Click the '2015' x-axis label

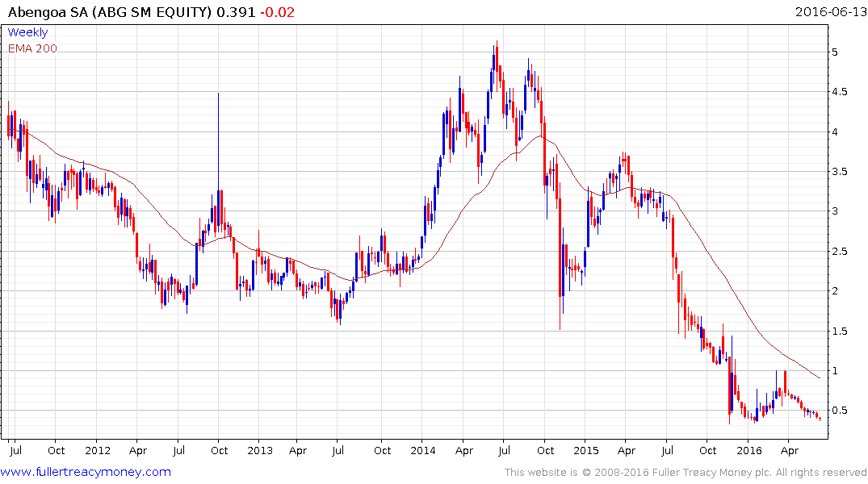pyautogui.click(x=585, y=450)
